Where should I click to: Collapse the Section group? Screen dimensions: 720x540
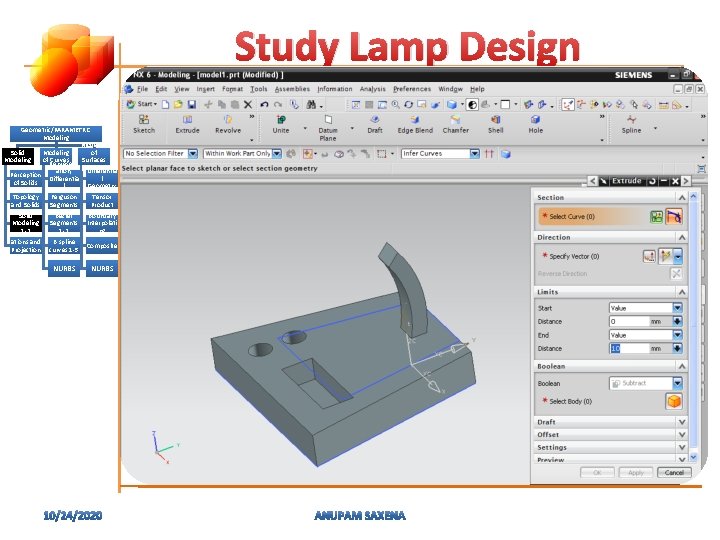coord(682,197)
